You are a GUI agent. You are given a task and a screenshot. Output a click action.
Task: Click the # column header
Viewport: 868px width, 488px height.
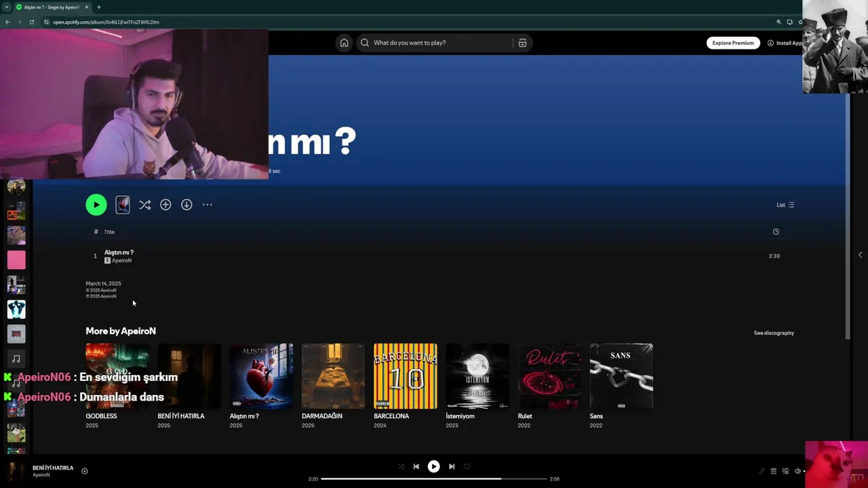tap(96, 232)
